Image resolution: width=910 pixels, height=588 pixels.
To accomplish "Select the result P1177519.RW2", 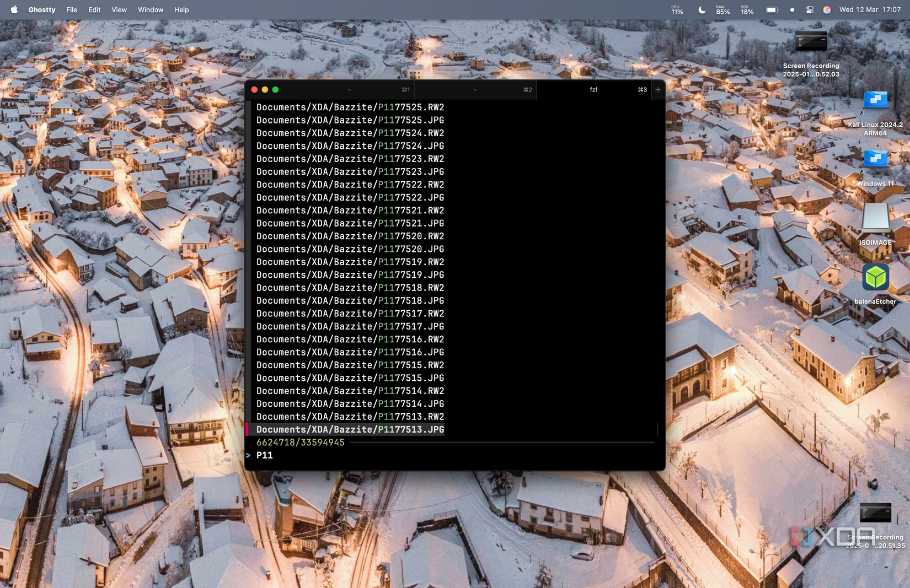I will pos(350,262).
